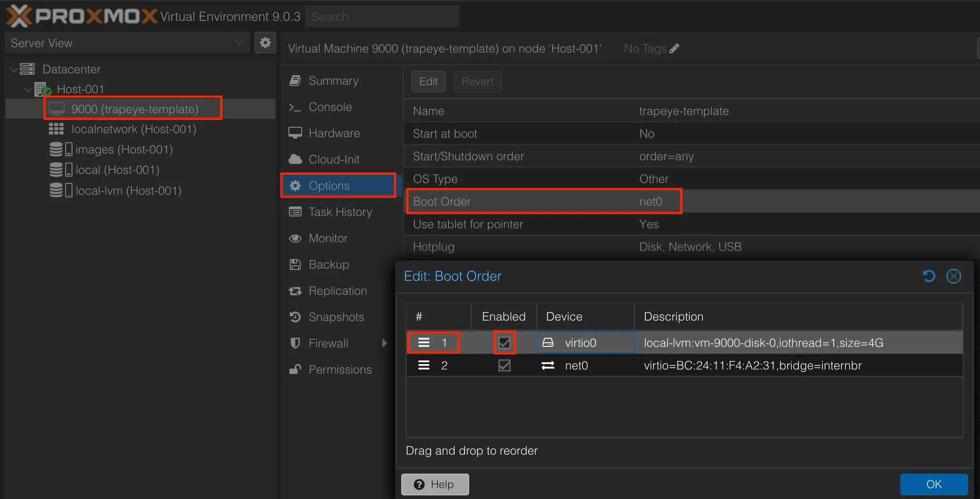980x499 pixels.
Task: Click drag handle icon for boot row 2
Action: click(x=424, y=365)
